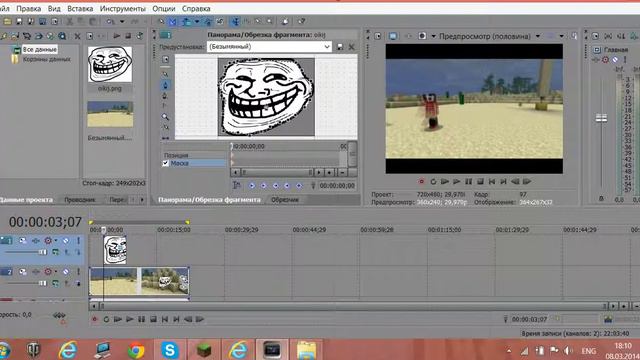Start media preview in Project Media toolbar
The image size is (640, 360).
[117, 36]
